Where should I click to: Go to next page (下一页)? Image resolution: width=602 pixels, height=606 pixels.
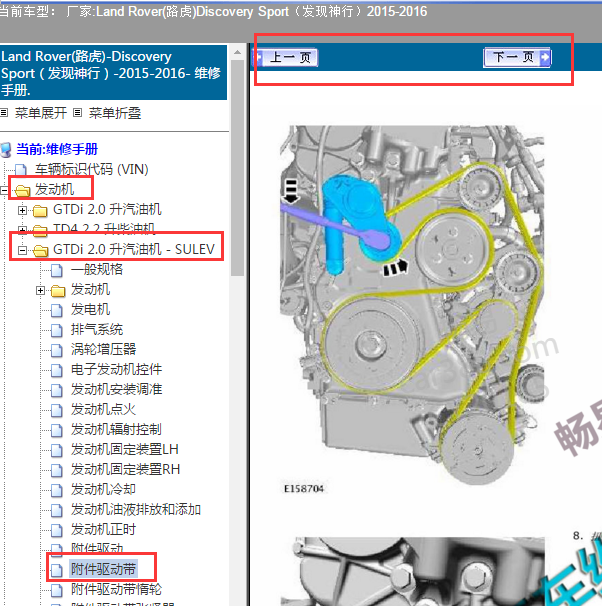(517, 58)
